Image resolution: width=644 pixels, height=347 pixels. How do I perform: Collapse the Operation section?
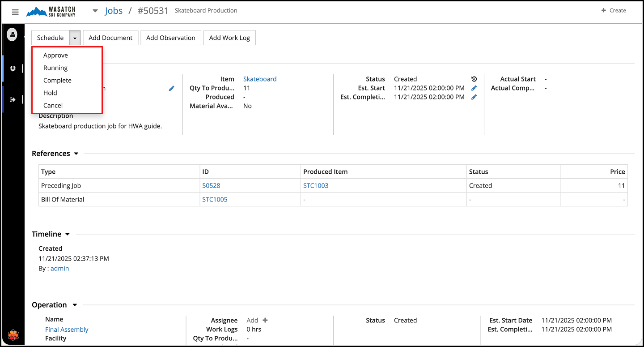pyautogui.click(x=75, y=305)
